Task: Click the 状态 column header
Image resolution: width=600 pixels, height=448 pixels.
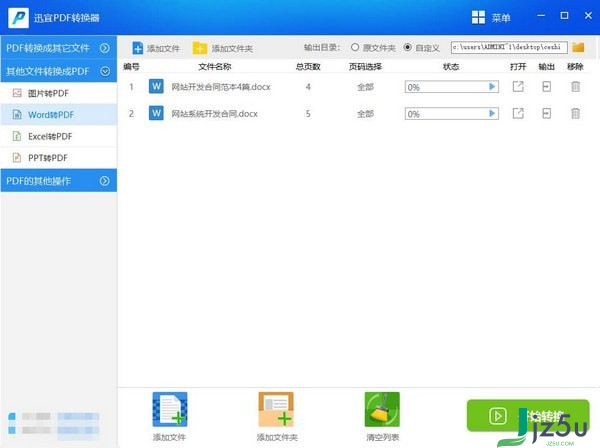Action: [x=451, y=67]
